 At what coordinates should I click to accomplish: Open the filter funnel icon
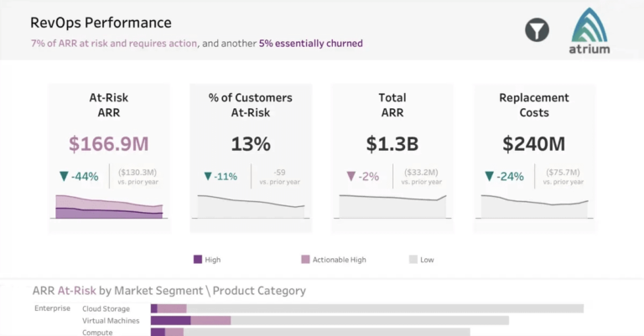pos(537,30)
